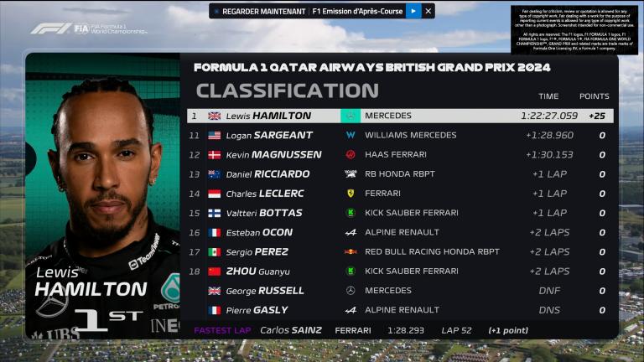Click the Haas team logo icon
This screenshot has width=644, height=362.
[351, 154]
